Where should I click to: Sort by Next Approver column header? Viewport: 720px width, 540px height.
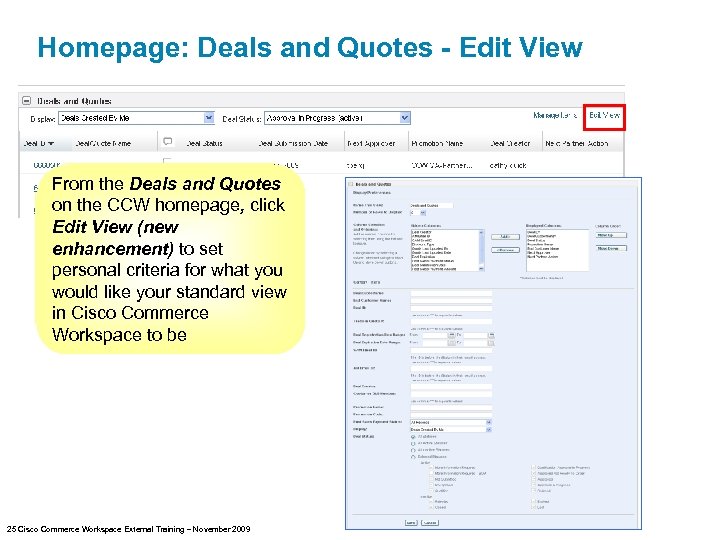pyautogui.click(x=371, y=143)
